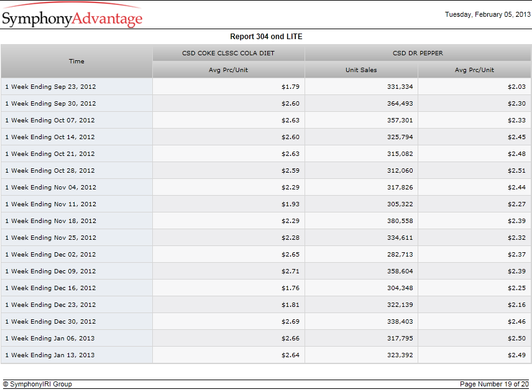Select the Time column header
The image size is (532, 392).
tap(76, 62)
